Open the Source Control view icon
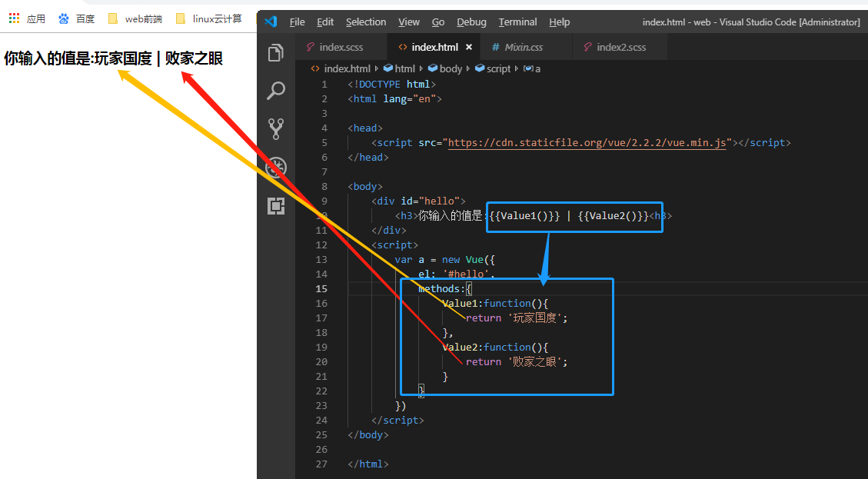 click(x=276, y=128)
